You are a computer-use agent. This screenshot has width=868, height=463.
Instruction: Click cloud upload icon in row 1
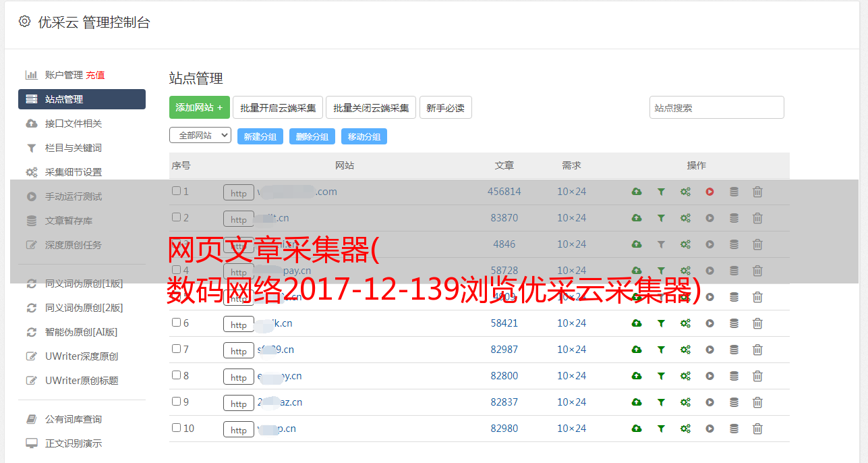click(637, 192)
